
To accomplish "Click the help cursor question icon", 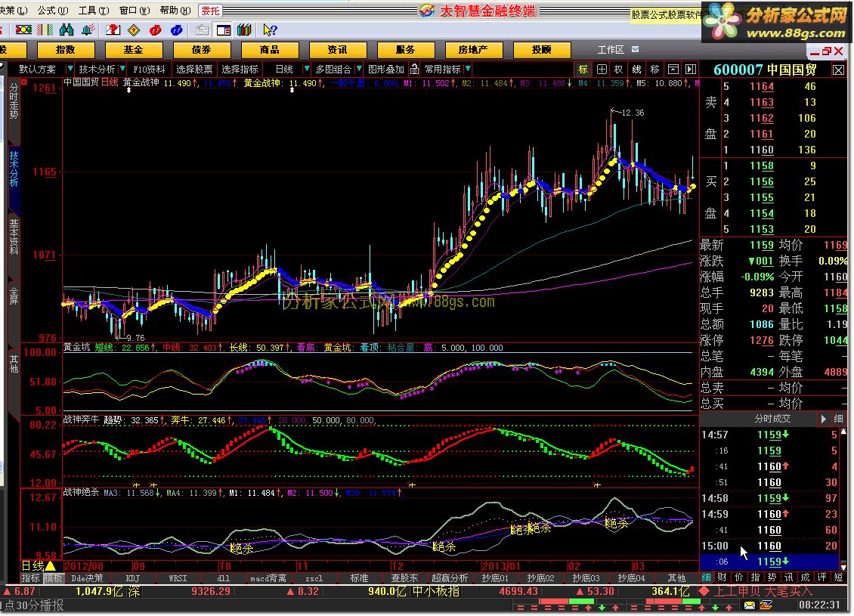I will coord(270,29).
